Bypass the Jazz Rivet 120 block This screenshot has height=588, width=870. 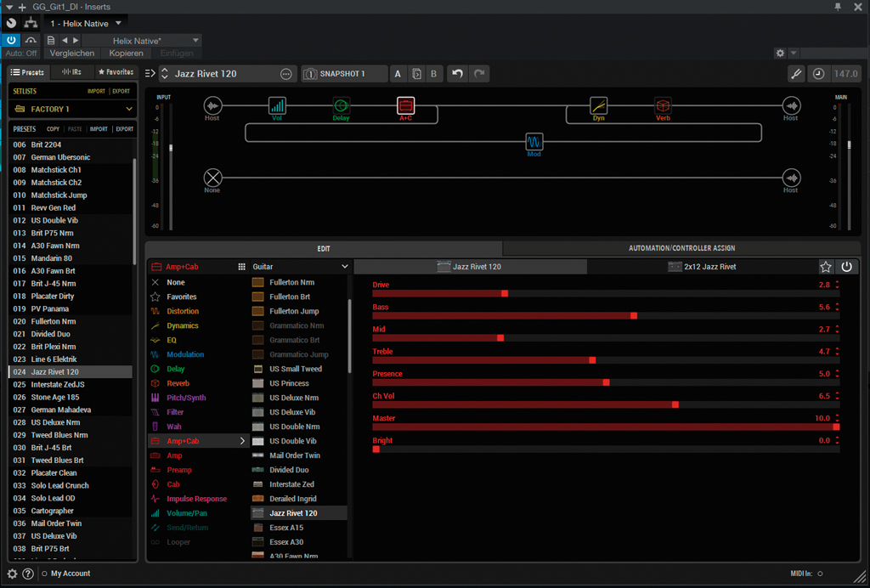pyautogui.click(x=846, y=267)
